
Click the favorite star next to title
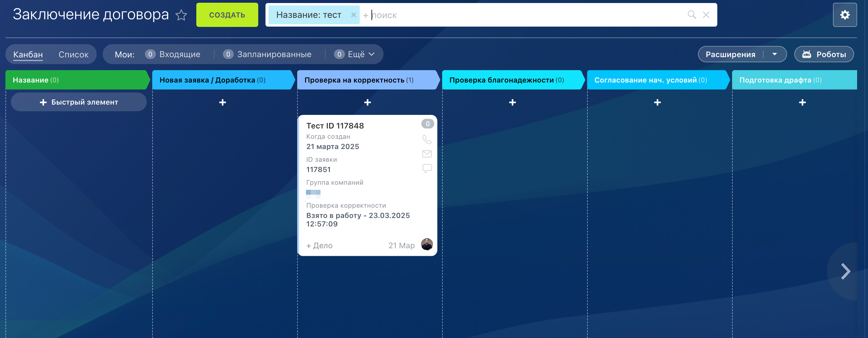(x=181, y=15)
